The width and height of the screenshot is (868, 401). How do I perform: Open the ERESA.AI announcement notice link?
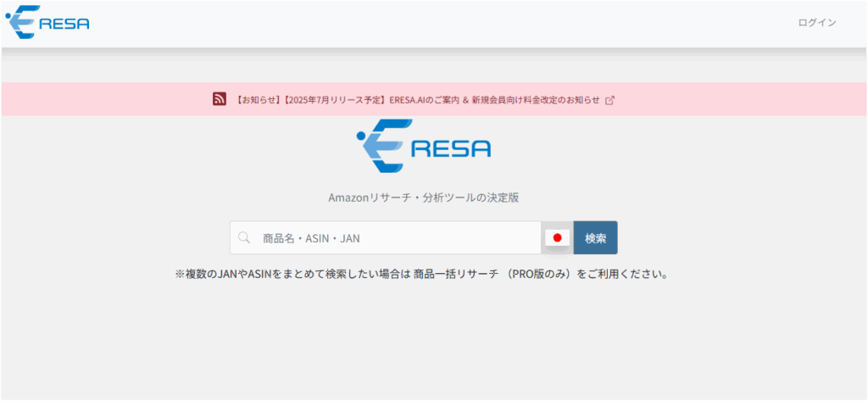pyautogui.click(x=417, y=100)
